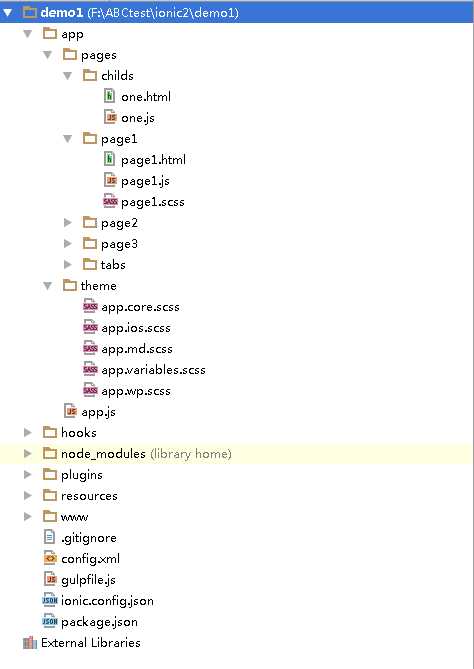Image resolution: width=474 pixels, height=669 pixels.
Task: Expand the node_modules folder arrow
Action: coord(27,453)
